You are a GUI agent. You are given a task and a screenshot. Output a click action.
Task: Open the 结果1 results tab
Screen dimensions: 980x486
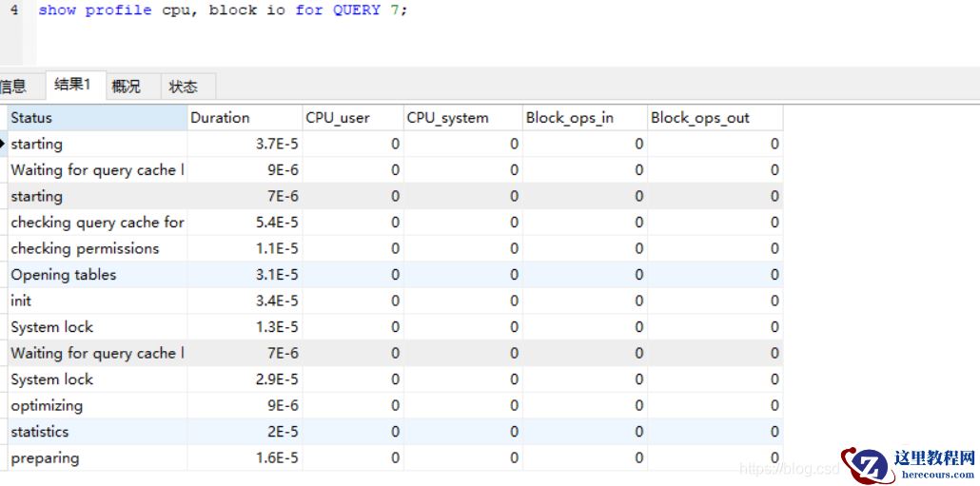coord(72,86)
